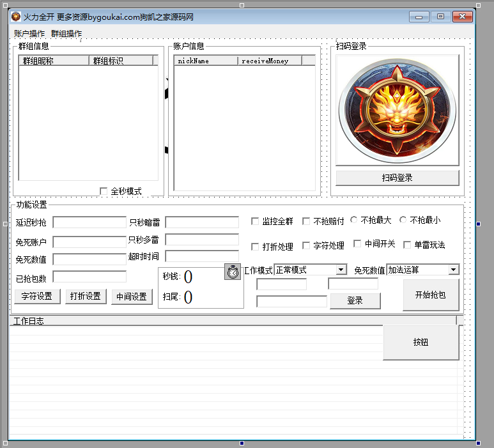Click the 延迟秒抢 input field
The width and height of the screenshot is (494, 448).
tap(89, 222)
